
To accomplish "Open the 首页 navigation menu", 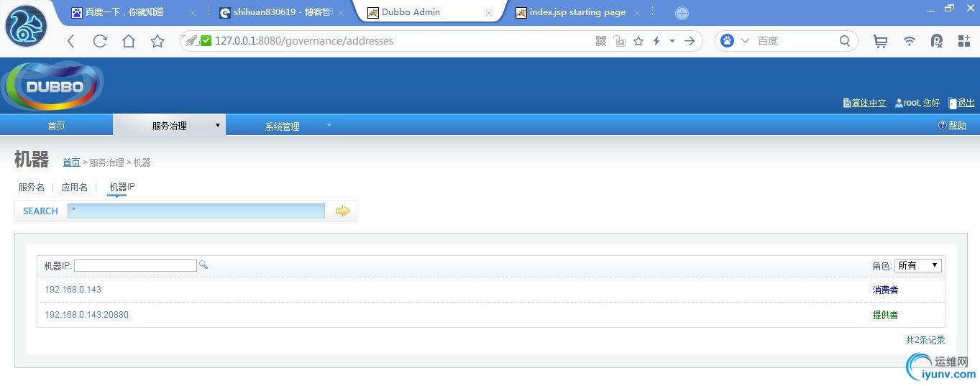I will tap(56, 126).
